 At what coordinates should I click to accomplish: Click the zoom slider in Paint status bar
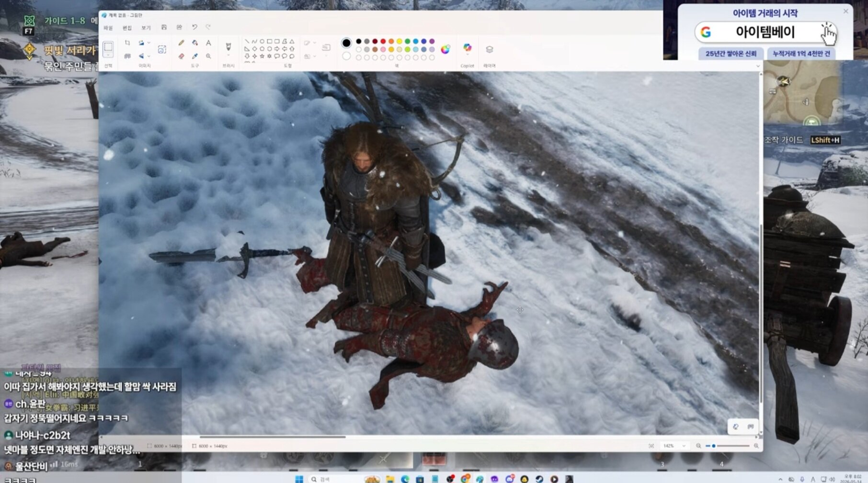pyautogui.click(x=727, y=446)
